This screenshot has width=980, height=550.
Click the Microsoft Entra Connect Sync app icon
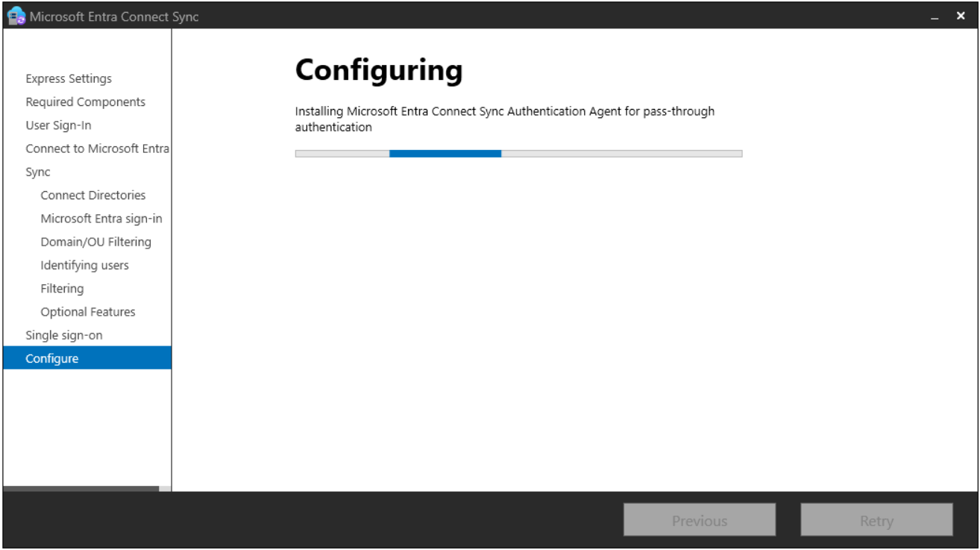coord(16,16)
